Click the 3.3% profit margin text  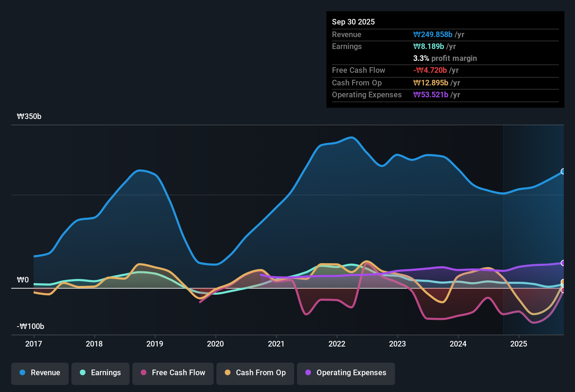(x=445, y=58)
